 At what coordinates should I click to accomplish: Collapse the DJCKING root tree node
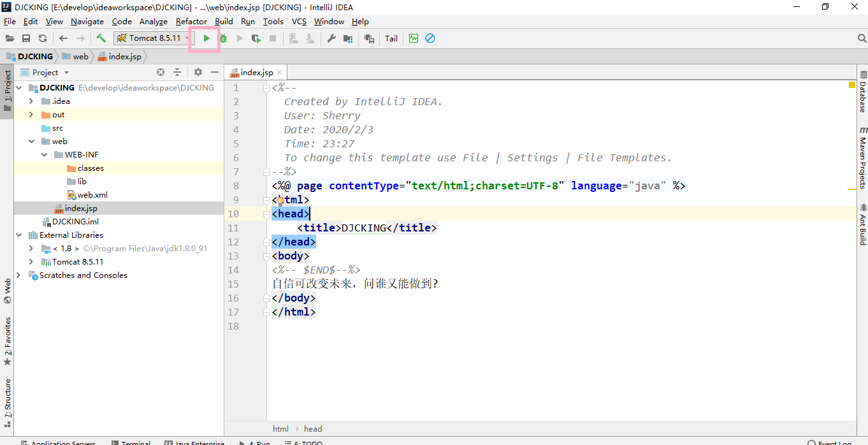pos(19,88)
